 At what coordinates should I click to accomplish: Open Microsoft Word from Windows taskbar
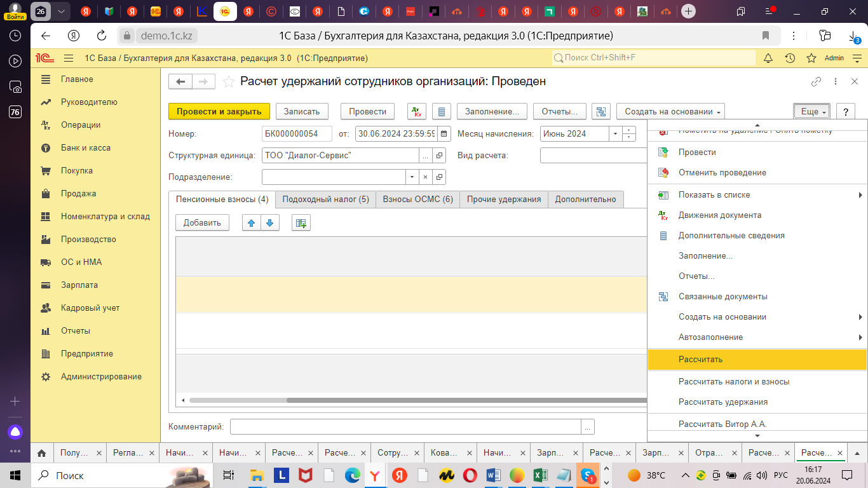[494, 475]
